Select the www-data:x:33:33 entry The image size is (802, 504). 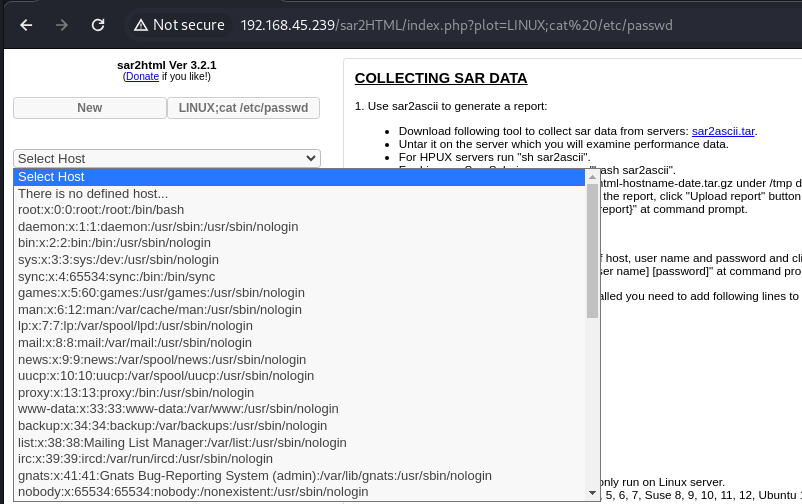pos(300,409)
